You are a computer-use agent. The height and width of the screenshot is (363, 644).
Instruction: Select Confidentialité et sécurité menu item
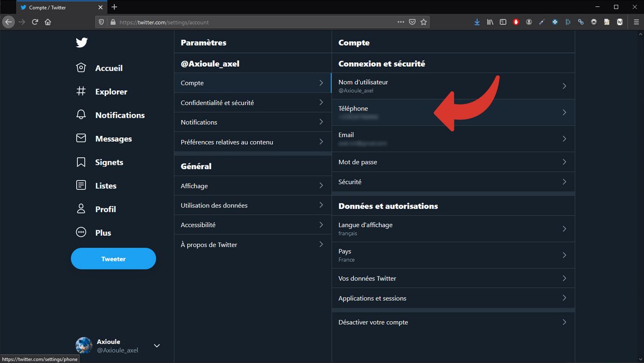click(253, 103)
